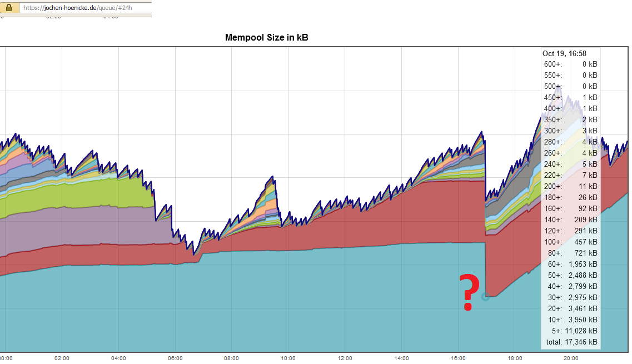Click the "240+: 5 kB" legend row
632x364 pixels.
tap(570, 164)
